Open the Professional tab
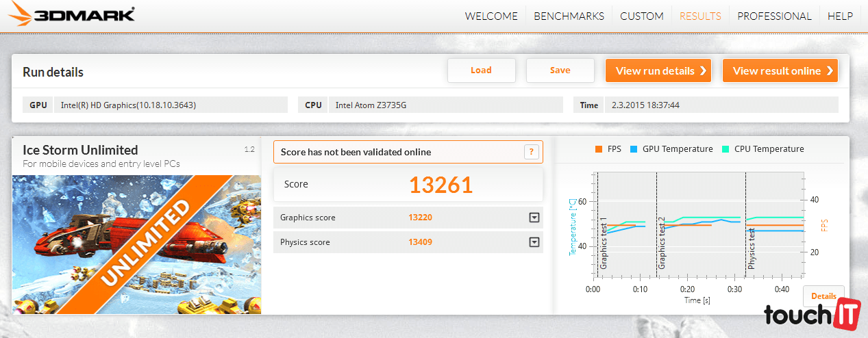The width and height of the screenshot is (868, 338). tap(774, 16)
